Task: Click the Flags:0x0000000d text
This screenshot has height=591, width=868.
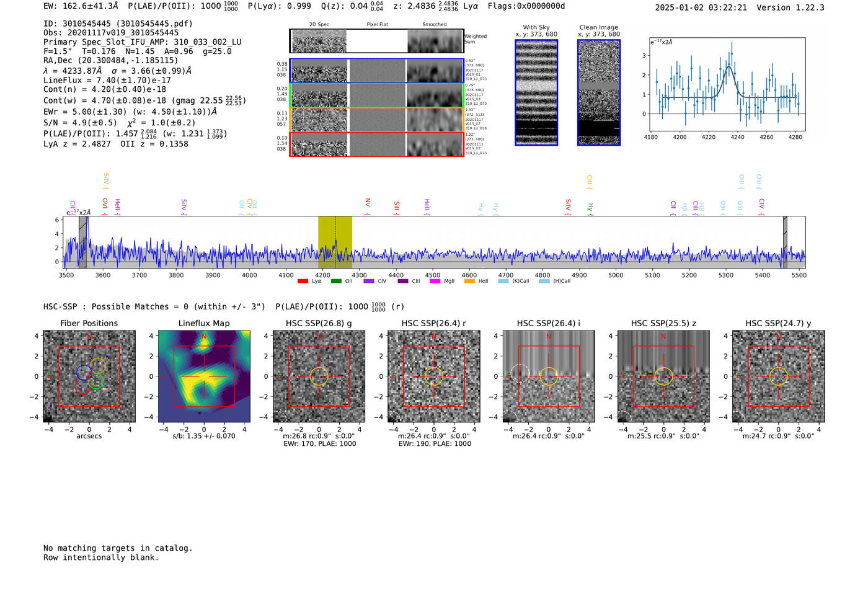Action: click(526, 6)
